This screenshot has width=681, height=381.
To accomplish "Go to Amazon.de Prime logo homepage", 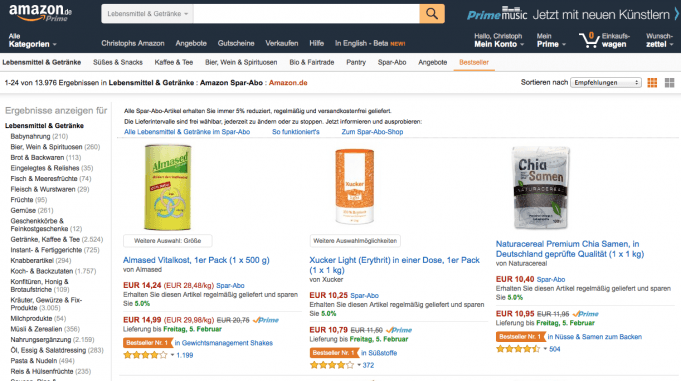I will 40,13.
